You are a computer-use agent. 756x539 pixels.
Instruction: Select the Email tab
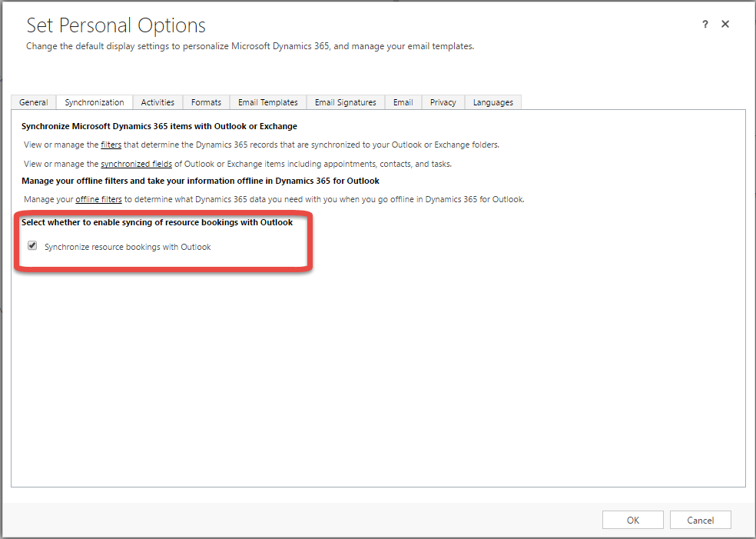403,102
